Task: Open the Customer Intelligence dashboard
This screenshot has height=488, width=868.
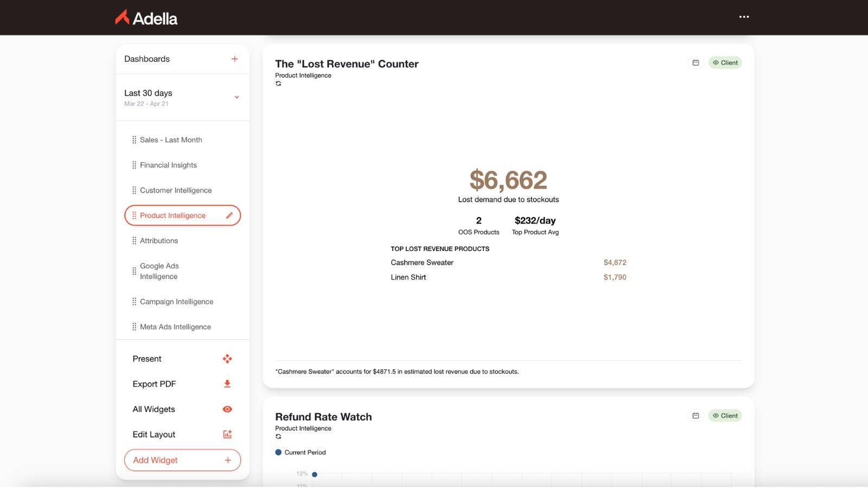Action: [176, 190]
